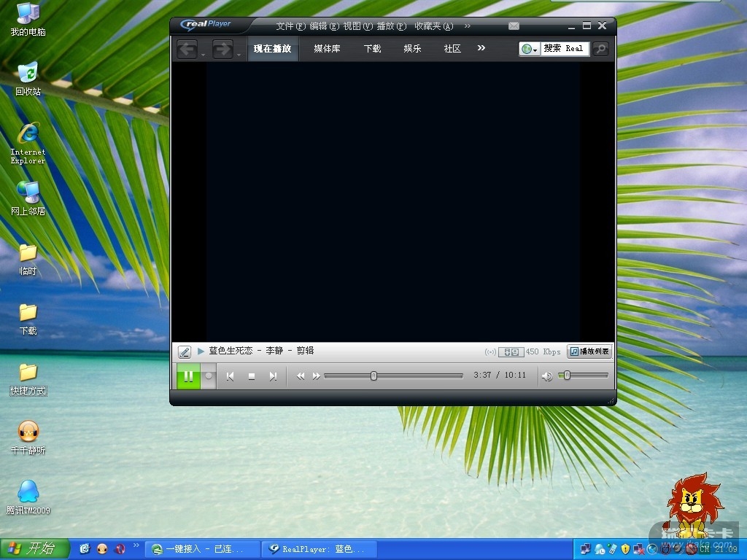The image size is (747, 560).
Task: Expand the back button history dropdown arrow
Action: (x=203, y=54)
